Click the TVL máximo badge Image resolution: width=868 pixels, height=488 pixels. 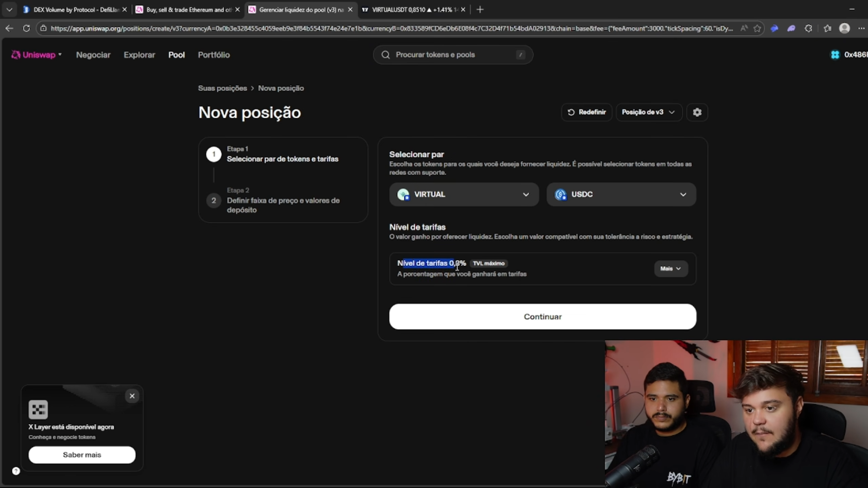[489, 263]
